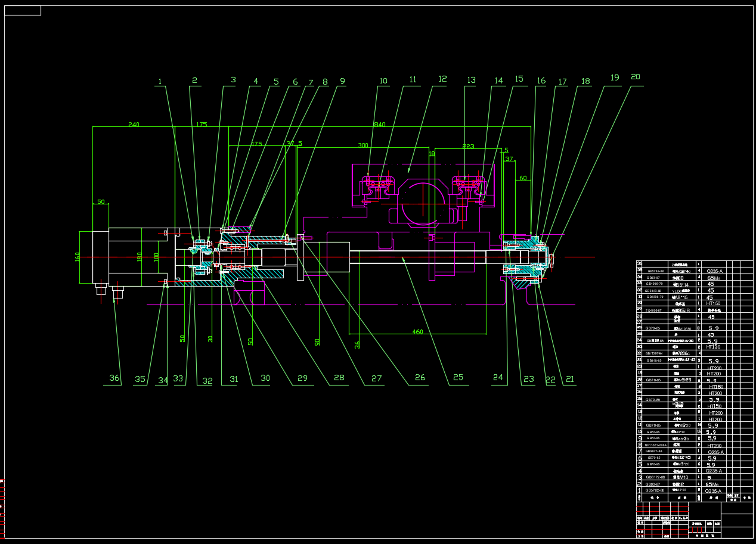The image size is (756, 544).
Task: Click the vertical 90 dimension text
Action: click(x=317, y=342)
